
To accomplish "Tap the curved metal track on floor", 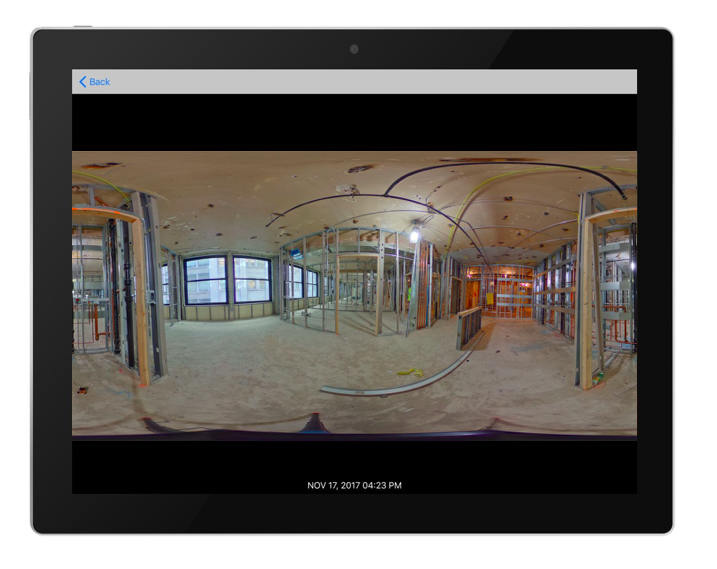I will (x=400, y=384).
